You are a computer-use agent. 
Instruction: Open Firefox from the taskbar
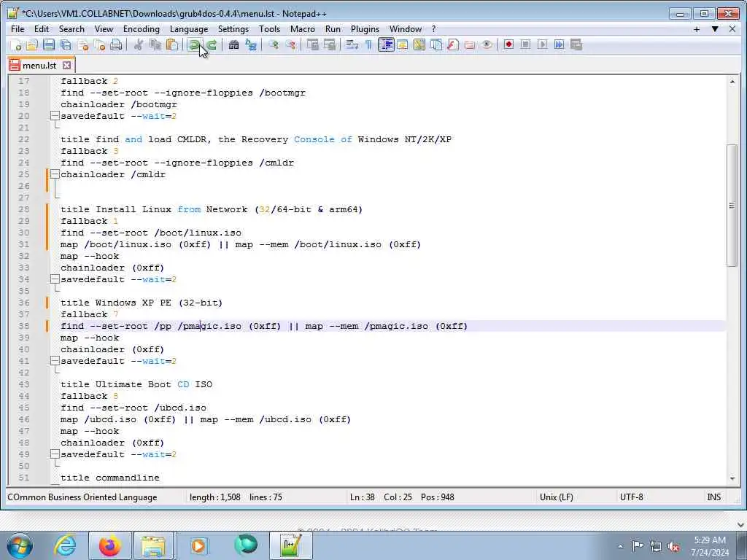click(x=110, y=545)
